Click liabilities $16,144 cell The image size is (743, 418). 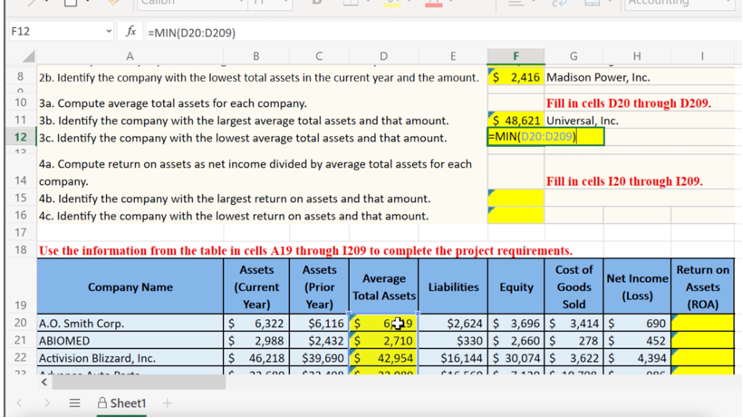point(453,358)
